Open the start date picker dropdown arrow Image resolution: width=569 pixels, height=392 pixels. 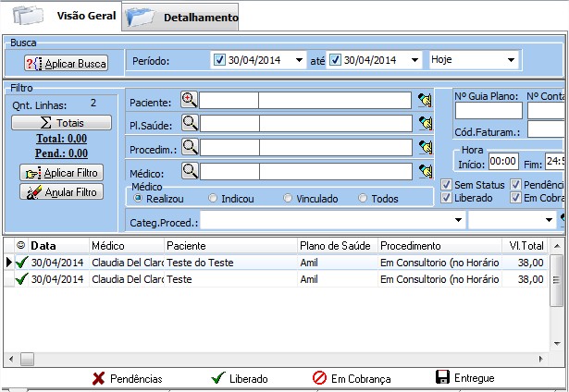click(298, 60)
